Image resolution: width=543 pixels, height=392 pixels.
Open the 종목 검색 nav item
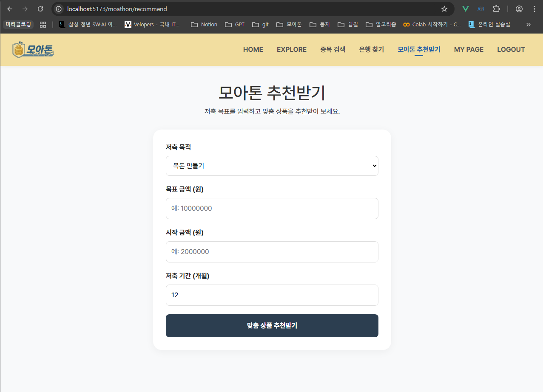coord(333,50)
